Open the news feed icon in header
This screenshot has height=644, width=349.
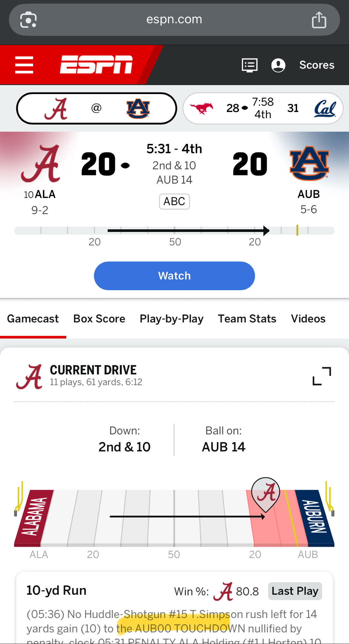point(250,65)
